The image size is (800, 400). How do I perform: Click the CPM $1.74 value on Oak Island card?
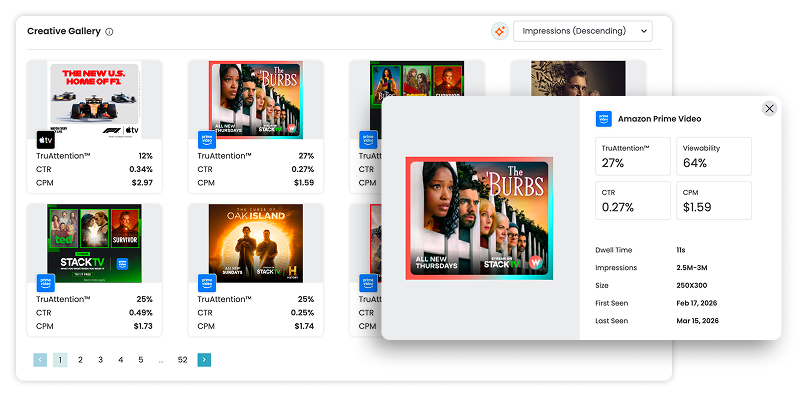[304, 326]
